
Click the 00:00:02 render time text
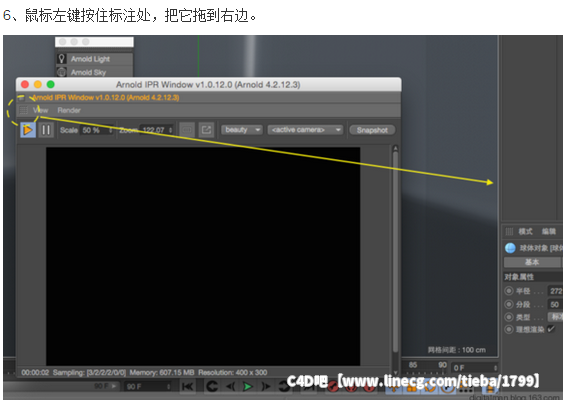(35, 372)
